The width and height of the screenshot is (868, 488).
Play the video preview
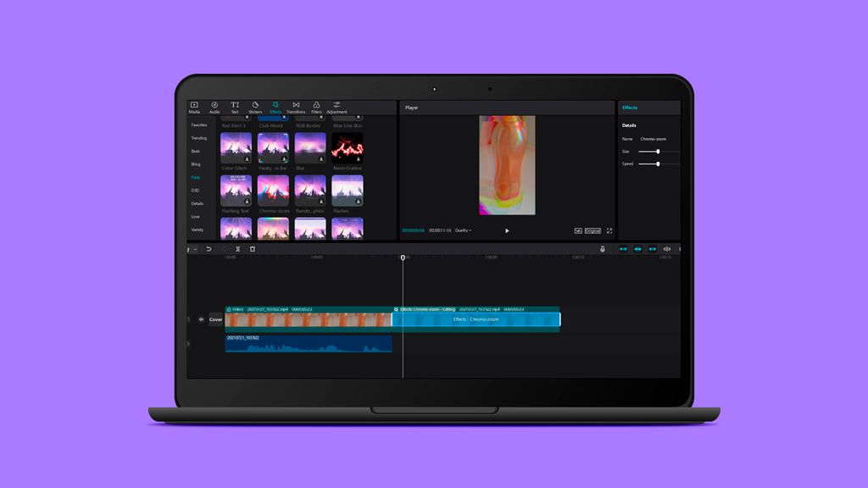[x=507, y=230]
